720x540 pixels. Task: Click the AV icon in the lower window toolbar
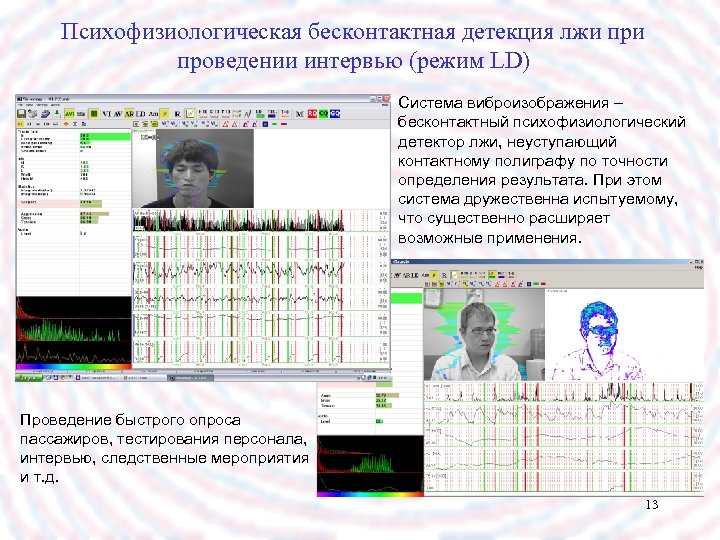point(397,276)
